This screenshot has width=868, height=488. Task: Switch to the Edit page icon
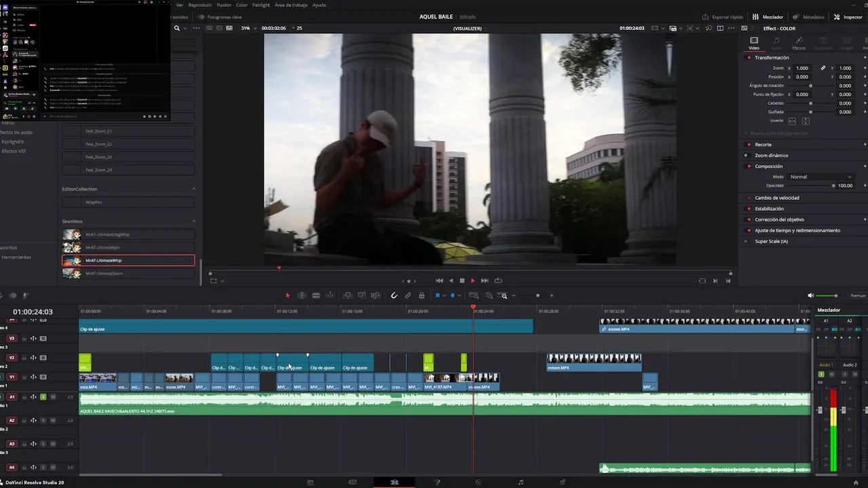(394, 482)
